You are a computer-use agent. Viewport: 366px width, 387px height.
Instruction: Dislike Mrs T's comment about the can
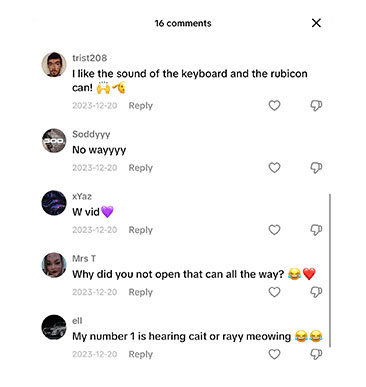(316, 292)
